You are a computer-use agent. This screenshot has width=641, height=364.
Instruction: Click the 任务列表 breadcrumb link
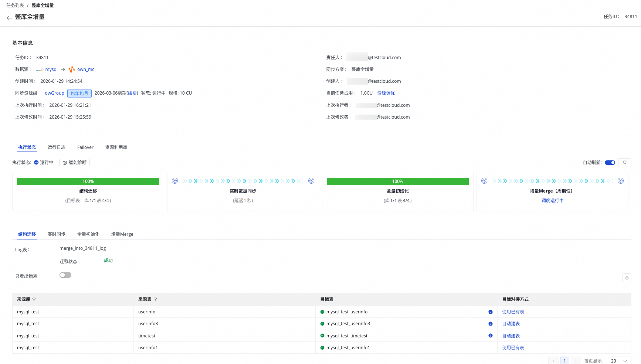[x=15, y=6]
